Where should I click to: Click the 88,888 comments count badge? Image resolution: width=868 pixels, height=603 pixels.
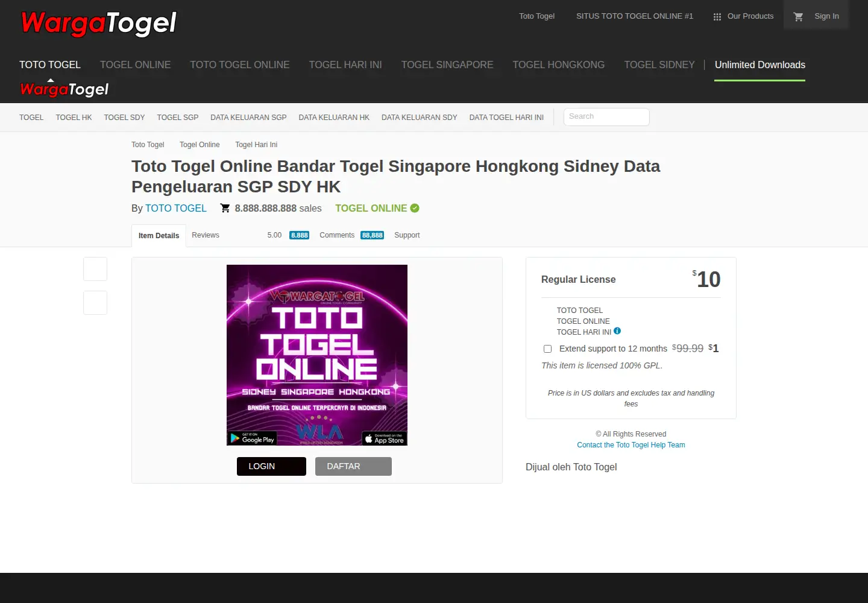tap(373, 235)
